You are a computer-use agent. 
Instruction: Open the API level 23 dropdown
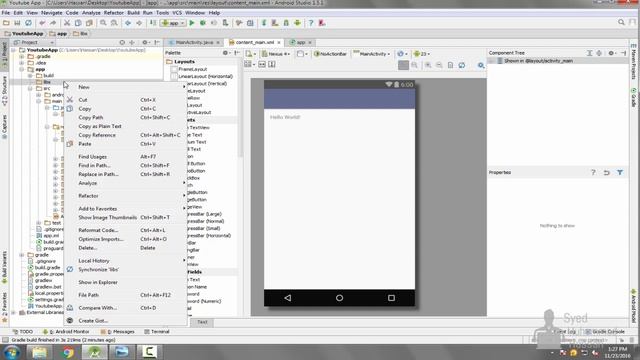422,53
